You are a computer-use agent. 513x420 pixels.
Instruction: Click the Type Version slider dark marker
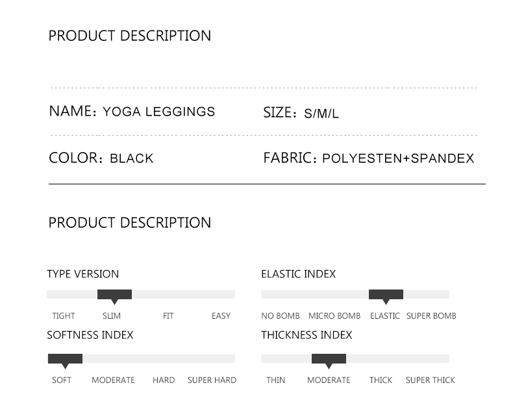pyautogui.click(x=114, y=295)
